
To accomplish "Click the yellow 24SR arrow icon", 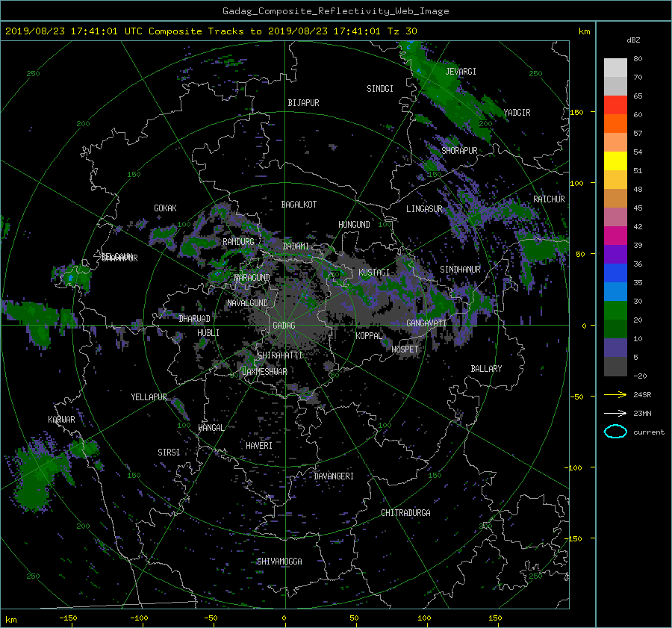I will pos(615,394).
